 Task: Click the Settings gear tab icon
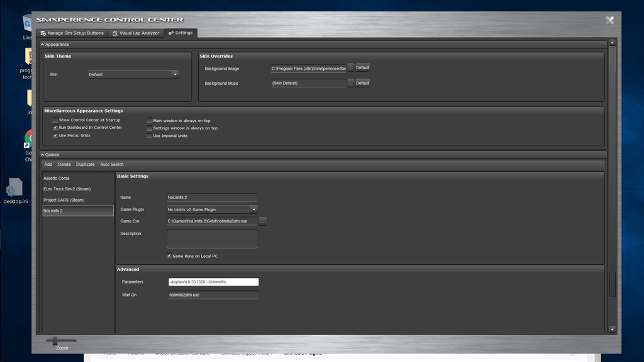point(171,33)
